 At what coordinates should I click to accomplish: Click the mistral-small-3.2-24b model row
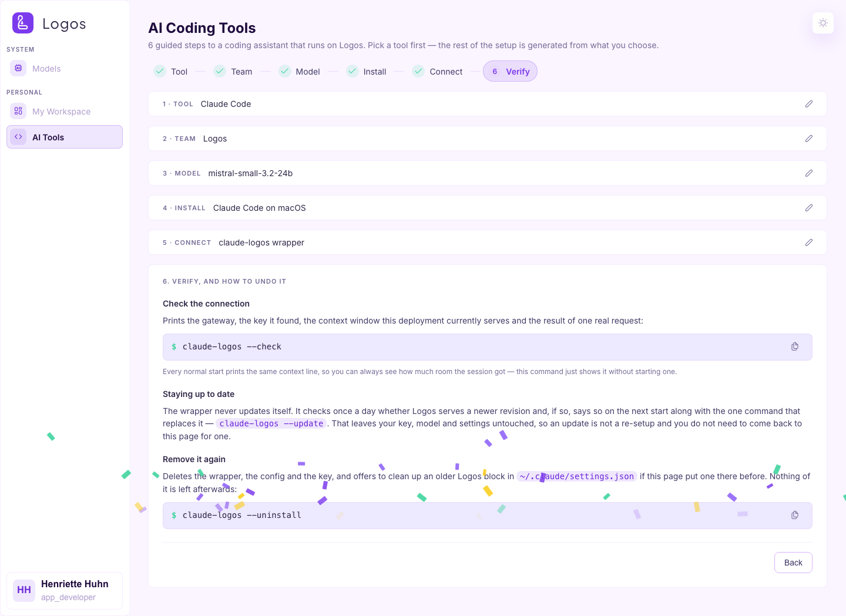coord(488,173)
